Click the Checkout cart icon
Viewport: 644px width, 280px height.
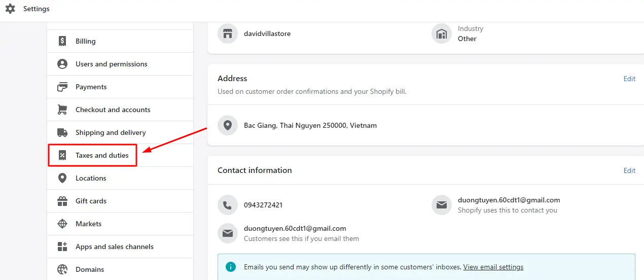[x=62, y=110]
